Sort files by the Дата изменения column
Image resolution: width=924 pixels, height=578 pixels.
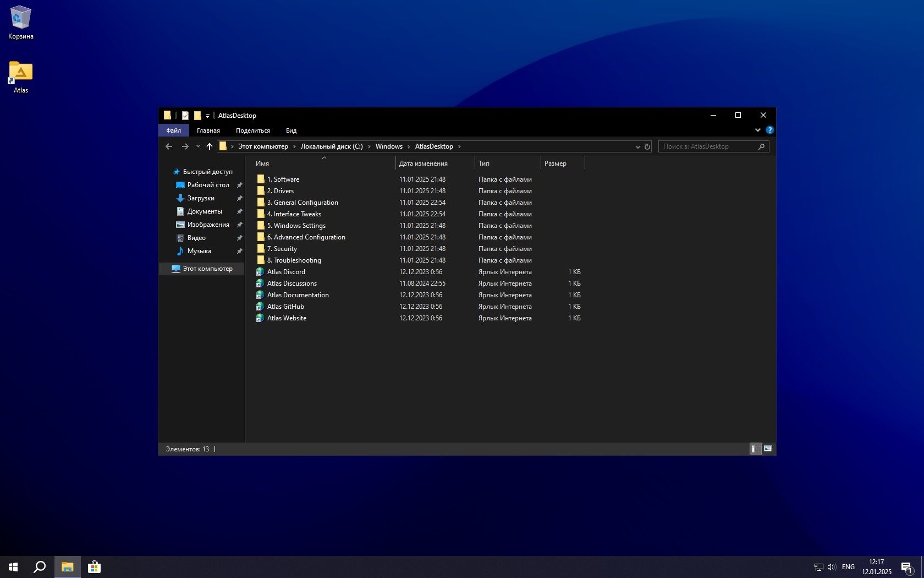(423, 163)
